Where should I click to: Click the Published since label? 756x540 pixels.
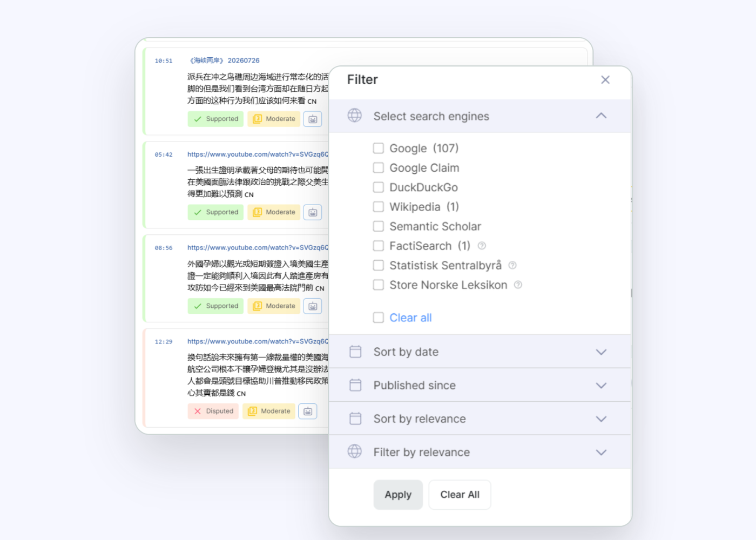click(x=415, y=386)
